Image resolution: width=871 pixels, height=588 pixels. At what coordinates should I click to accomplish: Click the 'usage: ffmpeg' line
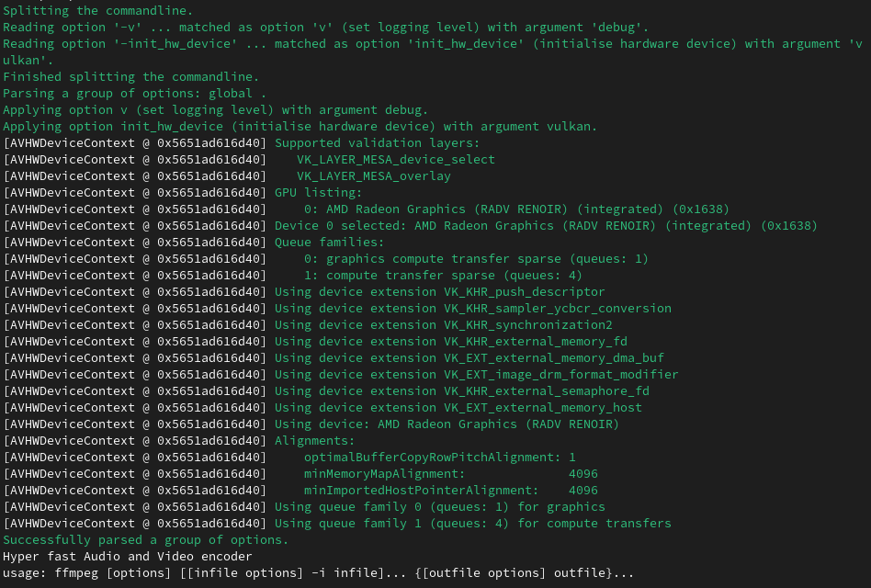[318, 572]
